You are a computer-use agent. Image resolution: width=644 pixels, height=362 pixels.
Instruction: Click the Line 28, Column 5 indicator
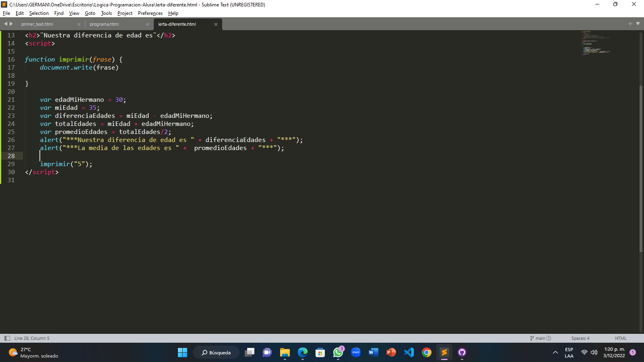(x=32, y=338)
